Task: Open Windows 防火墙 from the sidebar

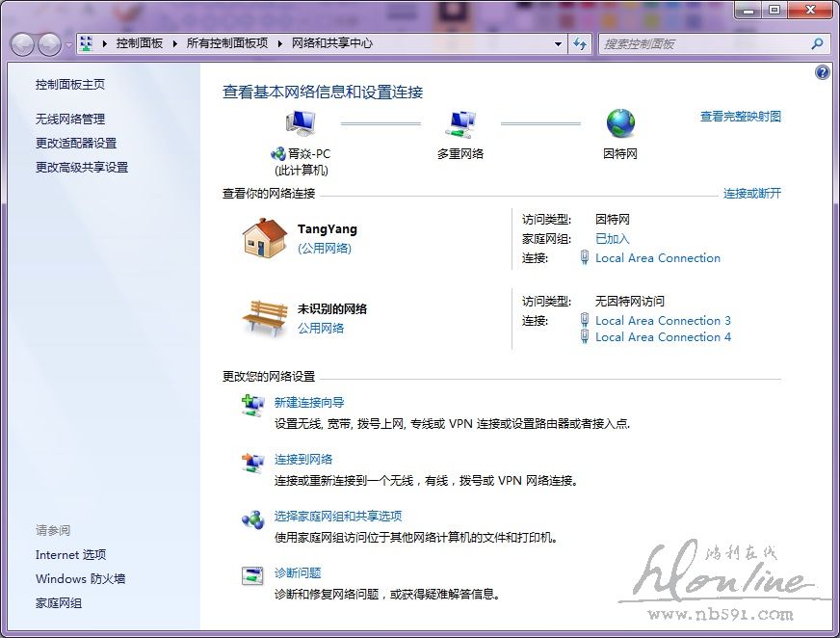Action: point(80,579)
